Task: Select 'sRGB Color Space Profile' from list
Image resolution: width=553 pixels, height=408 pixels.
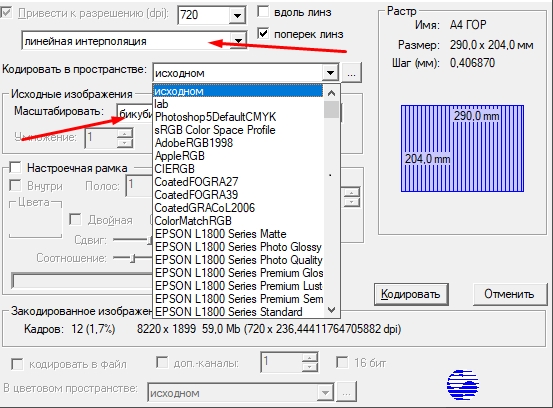Action: 215,130
